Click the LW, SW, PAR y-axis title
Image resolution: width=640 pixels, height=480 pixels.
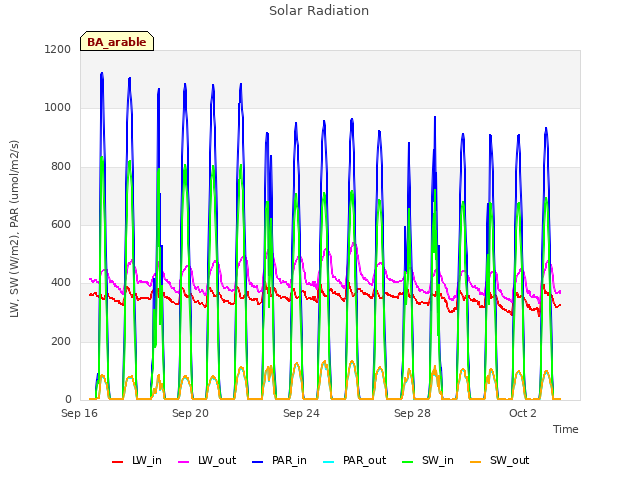click(x=15, y=229)
